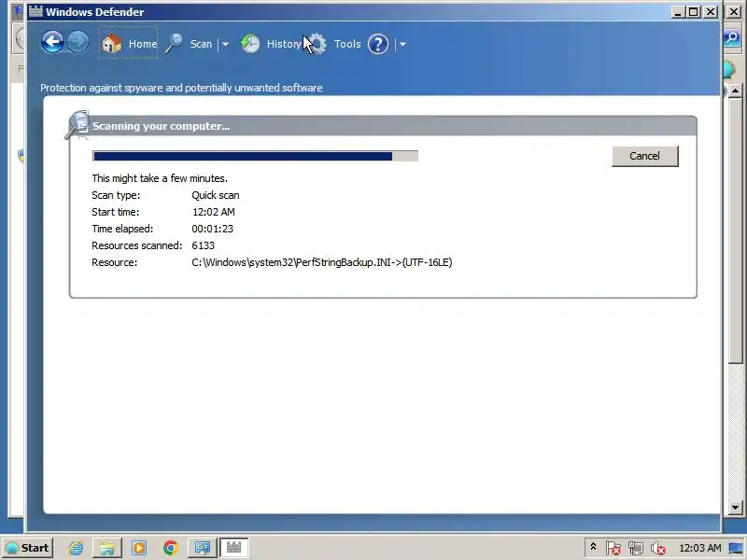Click the scan progress bar
This screenshot has height=560, width=747.
point(255,156)
